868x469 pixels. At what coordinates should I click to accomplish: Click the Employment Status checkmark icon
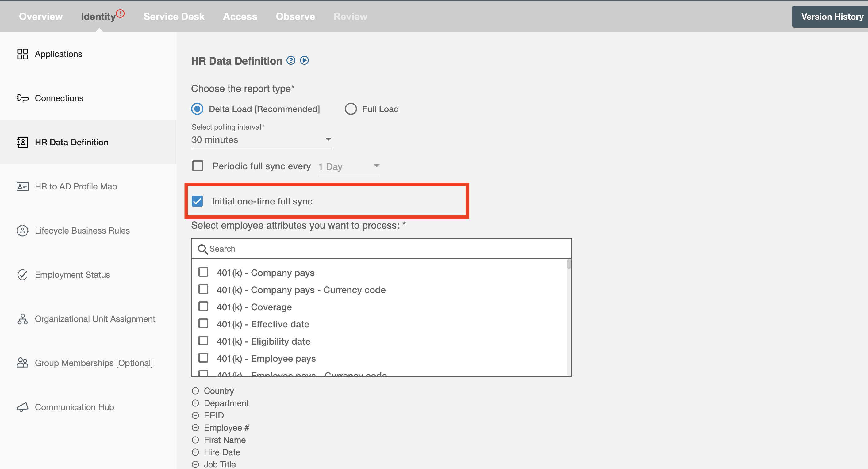pos(23,274)
